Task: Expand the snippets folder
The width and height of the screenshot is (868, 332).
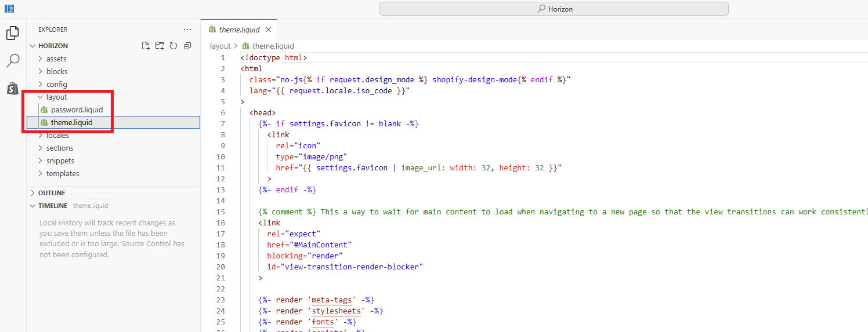Action: 41,160
